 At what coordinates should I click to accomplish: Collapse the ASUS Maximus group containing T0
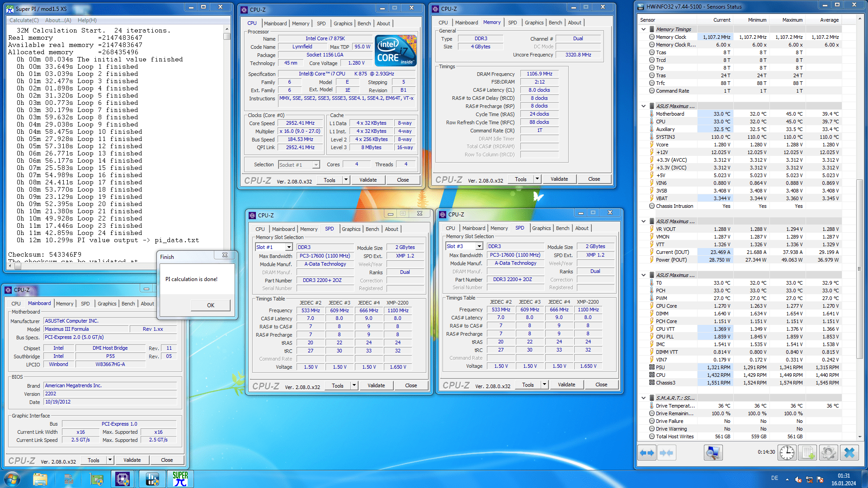(643, 275)
